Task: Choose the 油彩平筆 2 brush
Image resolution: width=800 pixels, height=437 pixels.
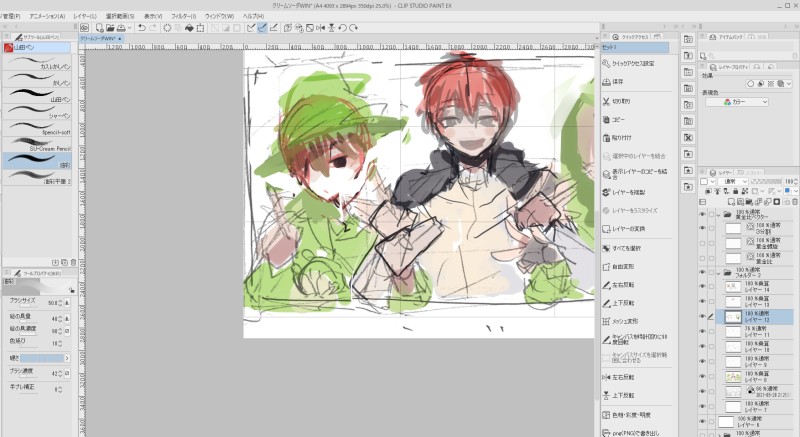Action: coord(37,177)
